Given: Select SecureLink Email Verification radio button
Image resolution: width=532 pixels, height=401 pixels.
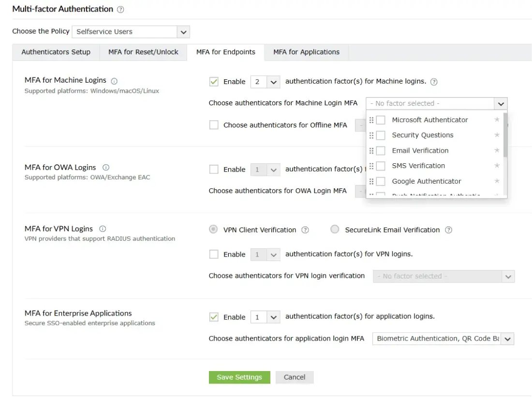Looking at the screenshot, I should [x=335, y=229].
